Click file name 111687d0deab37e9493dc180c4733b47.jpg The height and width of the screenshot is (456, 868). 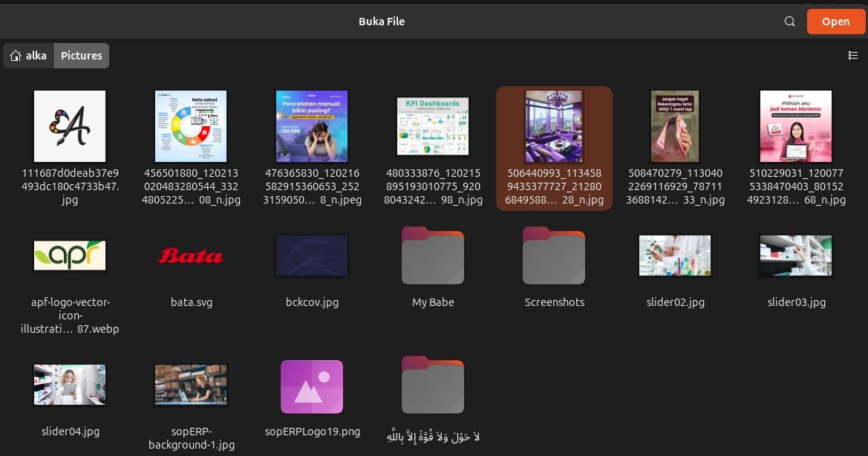(70, 186)
